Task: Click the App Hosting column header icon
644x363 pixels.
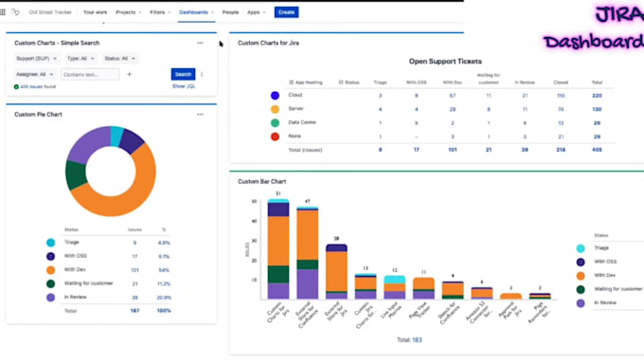Action: tap(291, 82)
